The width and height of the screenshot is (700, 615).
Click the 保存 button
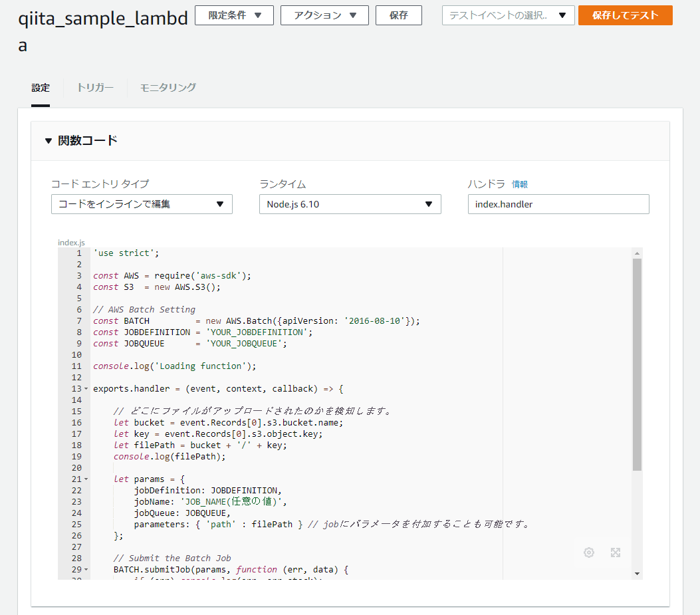pos(398,15)
